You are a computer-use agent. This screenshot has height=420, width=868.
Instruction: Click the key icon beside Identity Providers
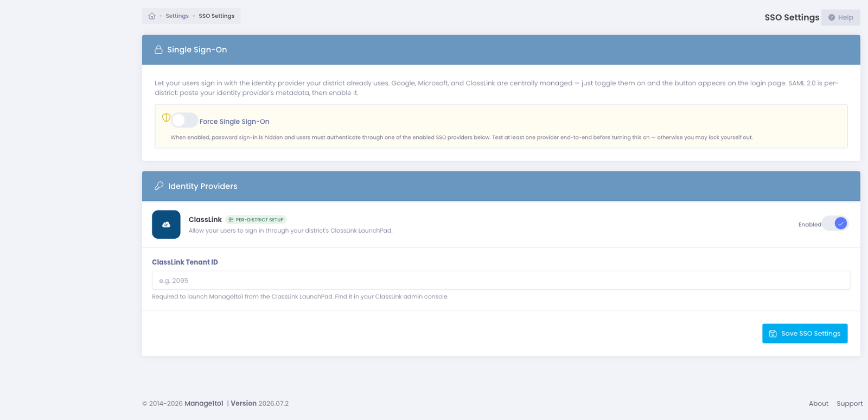159,186
